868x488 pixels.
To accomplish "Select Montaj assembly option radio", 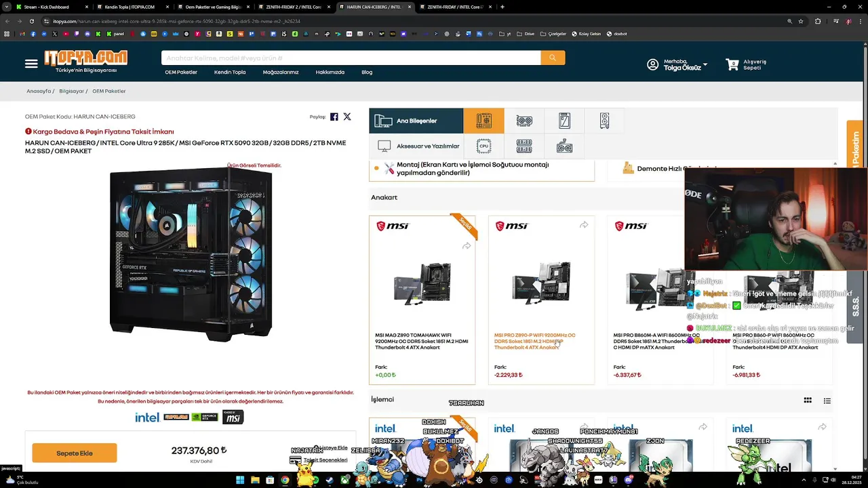I will (x=376, y=168).
